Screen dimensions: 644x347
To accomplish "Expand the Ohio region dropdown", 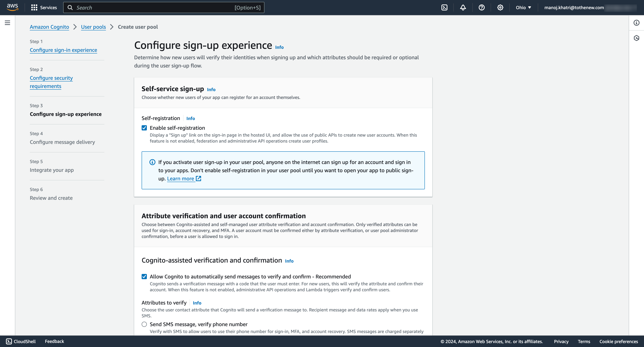I will click(x=523, y=7).
